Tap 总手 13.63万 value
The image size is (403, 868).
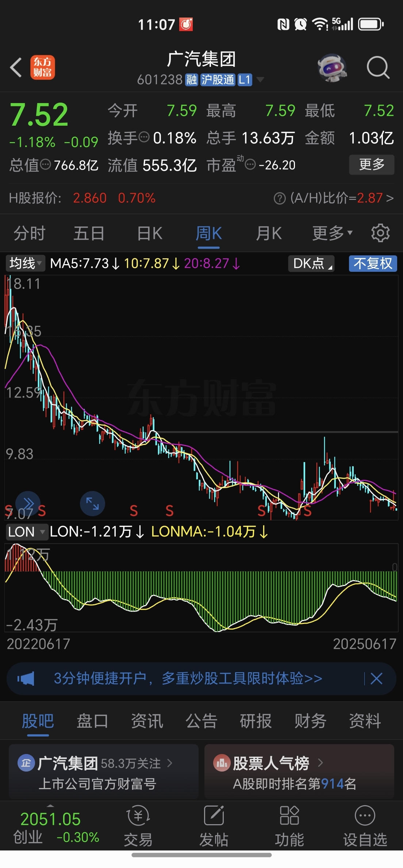(268, 138)
